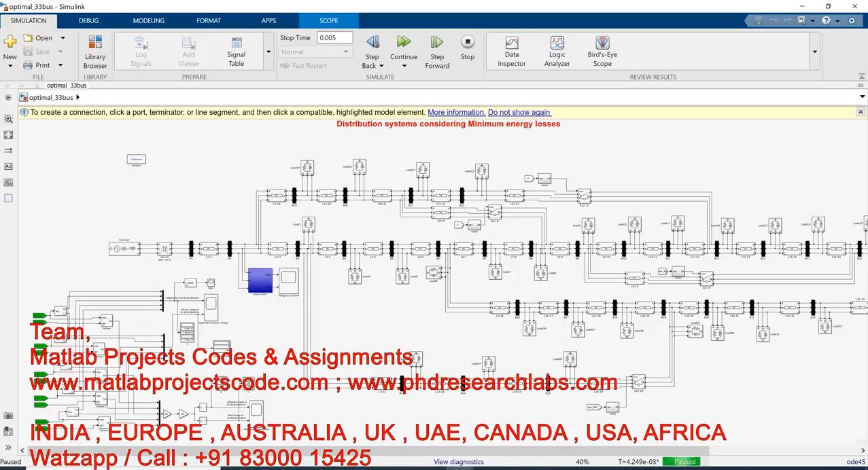
Task: Expand the Review Results gallery
Action: click(x=814, y=52)
